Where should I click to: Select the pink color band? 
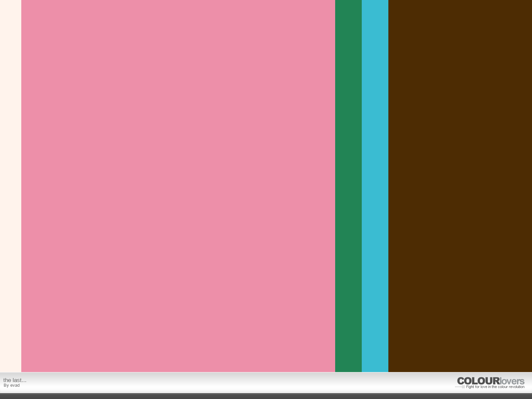click(178, 186)
